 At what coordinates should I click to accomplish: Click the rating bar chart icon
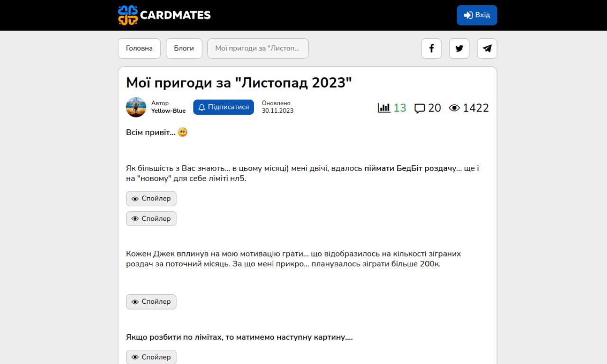[384, 108]
